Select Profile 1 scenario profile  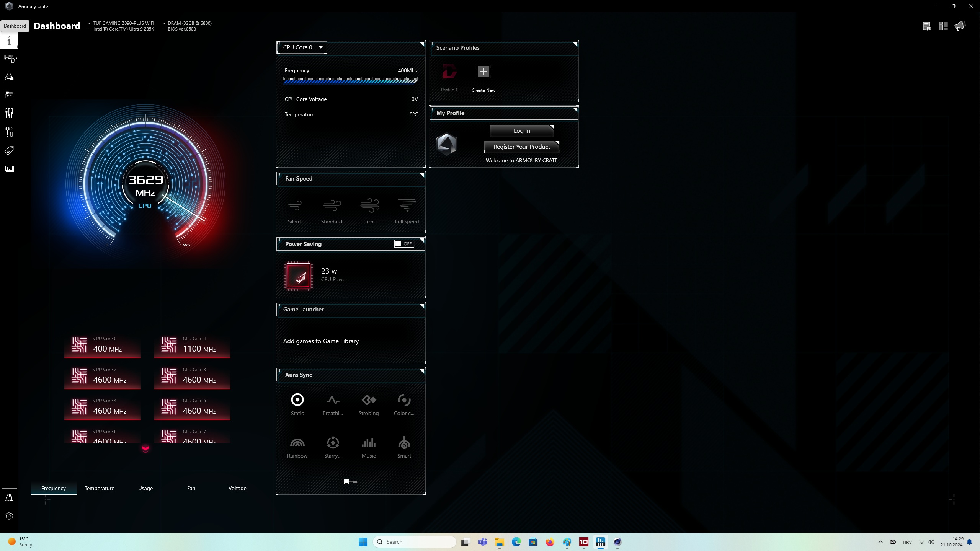tap(449, 78)
